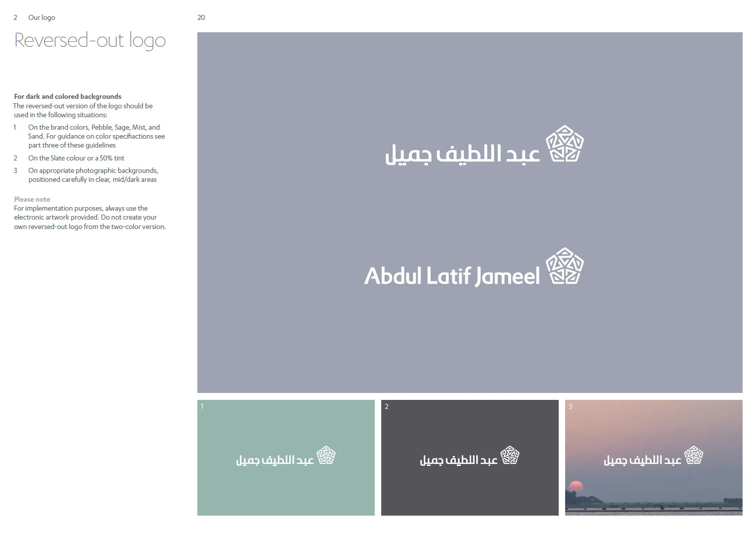The image size is (756, 534).
Task: Click the setting sun in the photo thumbnail
Action: point(576,487)
